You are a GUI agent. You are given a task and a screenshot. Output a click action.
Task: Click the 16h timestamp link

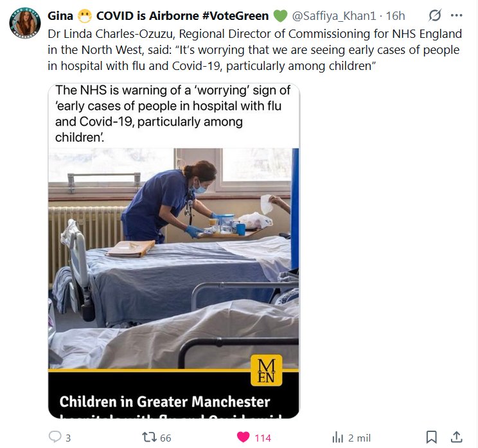(395, 16)
